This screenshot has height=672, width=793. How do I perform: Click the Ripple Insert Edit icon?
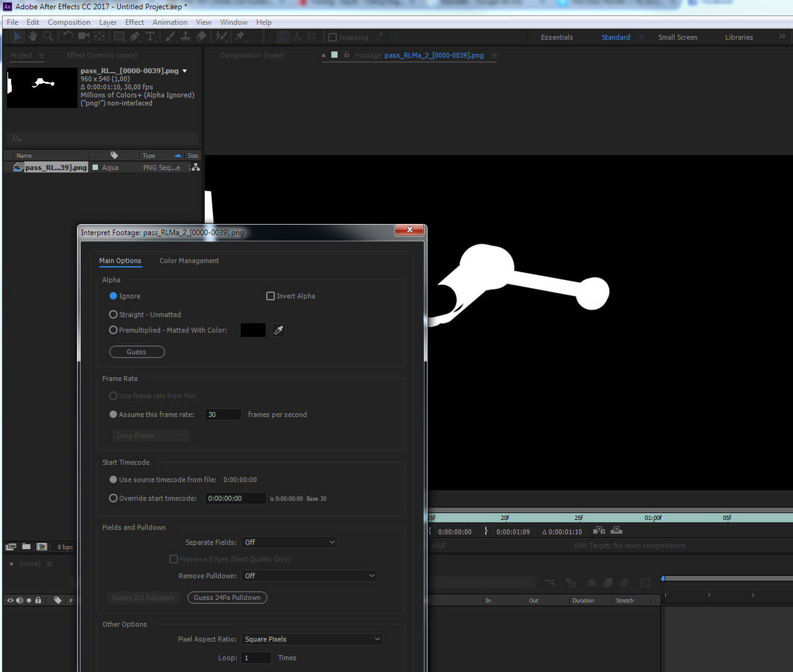coord(599,531)
